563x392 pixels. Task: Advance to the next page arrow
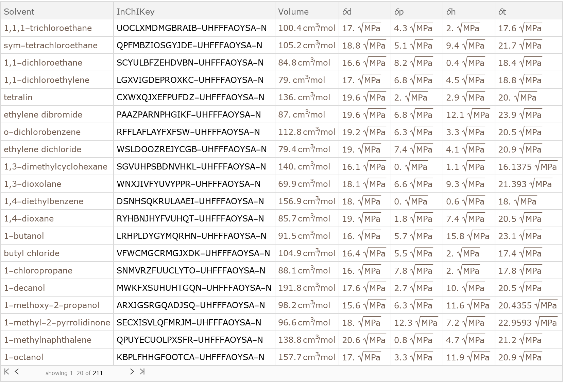tap(132, 372)
